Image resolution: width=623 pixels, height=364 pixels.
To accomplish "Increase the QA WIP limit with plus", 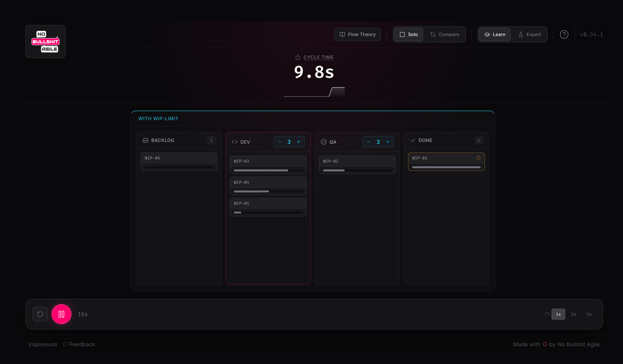I will coord(387,142).
